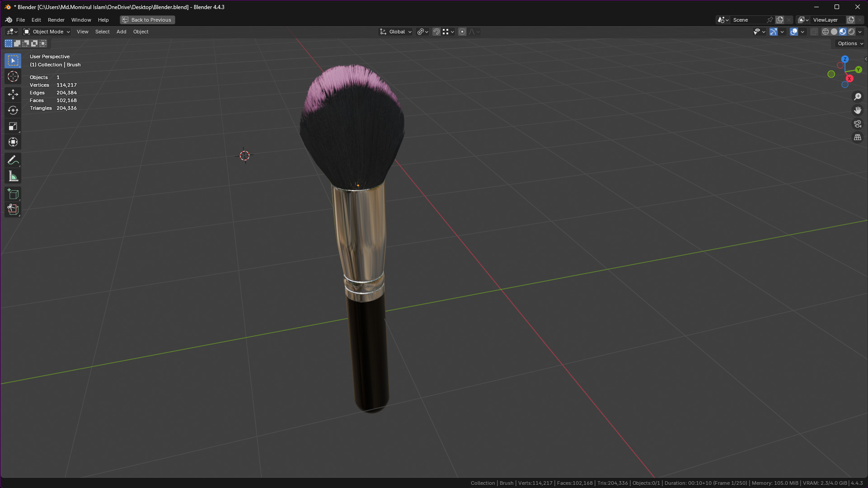Open the Edit menu

tap(36, 20)
